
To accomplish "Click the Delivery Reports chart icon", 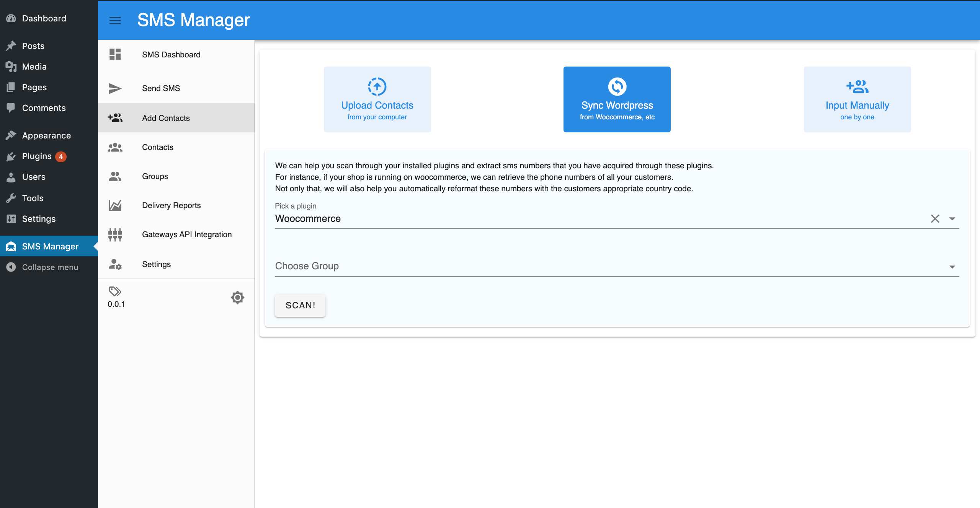I will click(x=115, y=205).
